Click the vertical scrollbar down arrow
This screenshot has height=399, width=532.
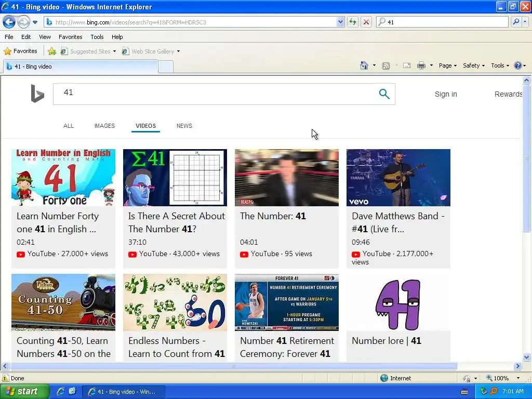click(x=527, y=357)
